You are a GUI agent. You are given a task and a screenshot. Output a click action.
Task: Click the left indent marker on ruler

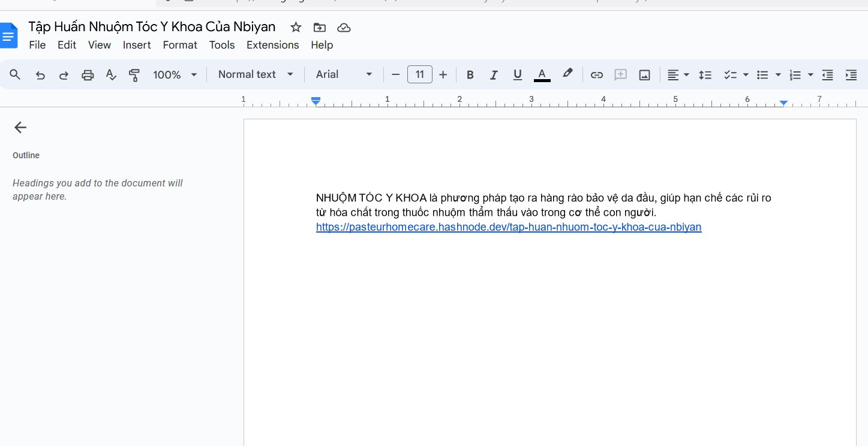tap(316, 101)
